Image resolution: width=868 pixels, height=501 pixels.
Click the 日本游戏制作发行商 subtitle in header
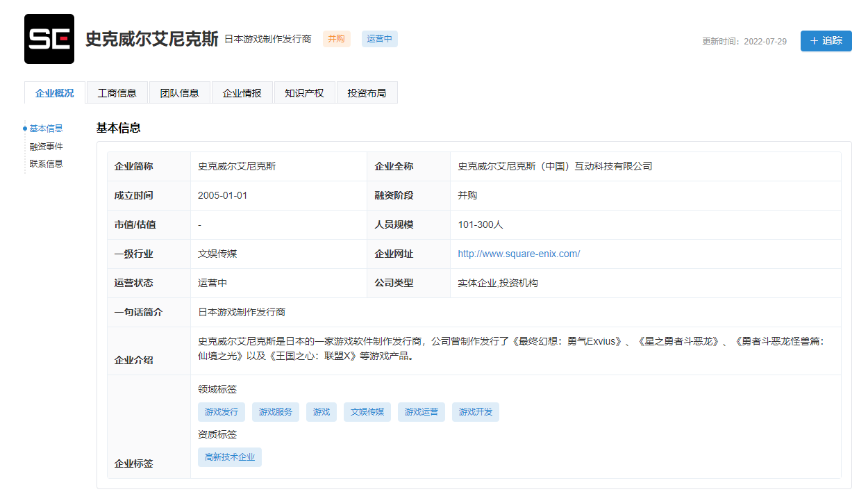click(x=268, y=39)
